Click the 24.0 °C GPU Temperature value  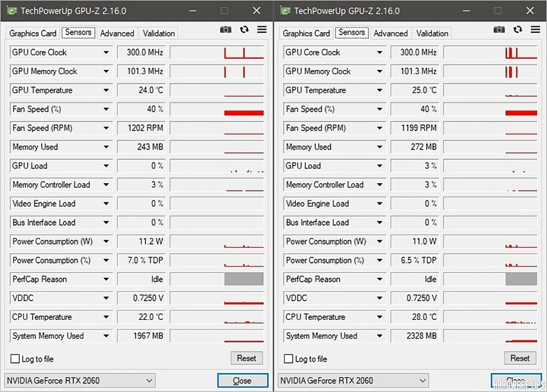[141, 90]
